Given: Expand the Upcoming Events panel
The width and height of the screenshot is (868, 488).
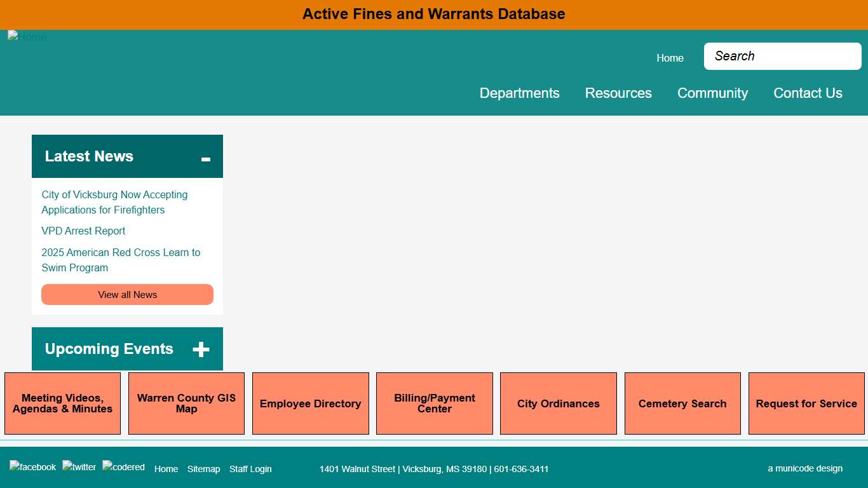Looking at the screenshot, I should coord(201,349).
